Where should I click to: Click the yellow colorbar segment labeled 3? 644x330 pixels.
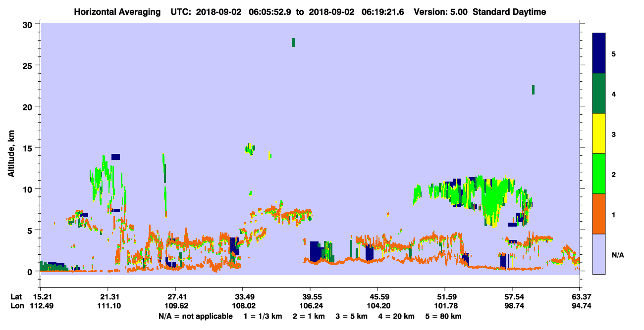599,134
